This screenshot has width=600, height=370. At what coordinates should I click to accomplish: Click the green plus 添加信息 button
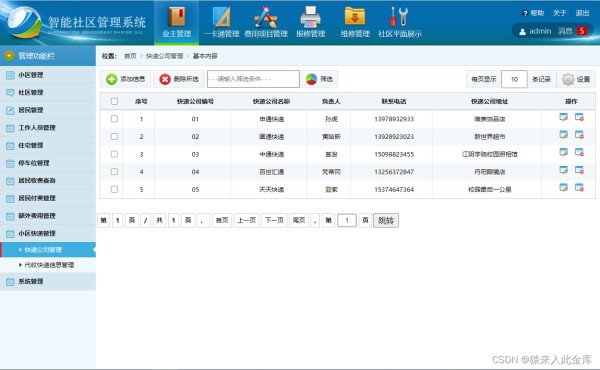coord(126,79)
